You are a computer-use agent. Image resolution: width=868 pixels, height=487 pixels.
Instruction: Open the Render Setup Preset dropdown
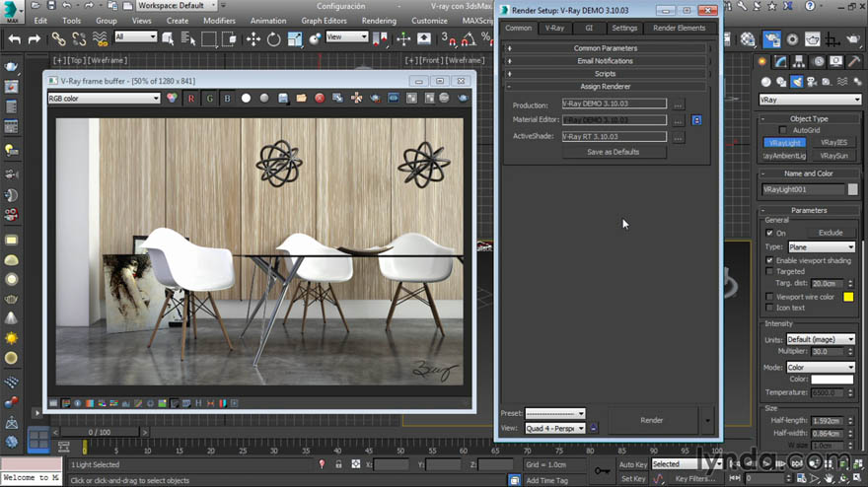(554, 413)
